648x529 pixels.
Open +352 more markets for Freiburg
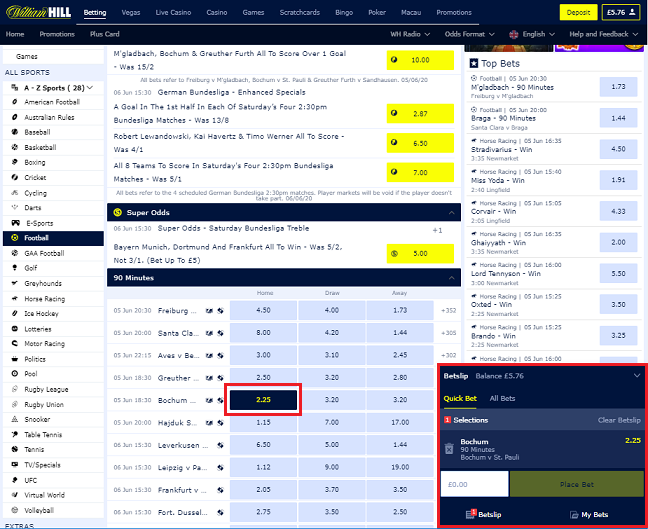(448, 310)
